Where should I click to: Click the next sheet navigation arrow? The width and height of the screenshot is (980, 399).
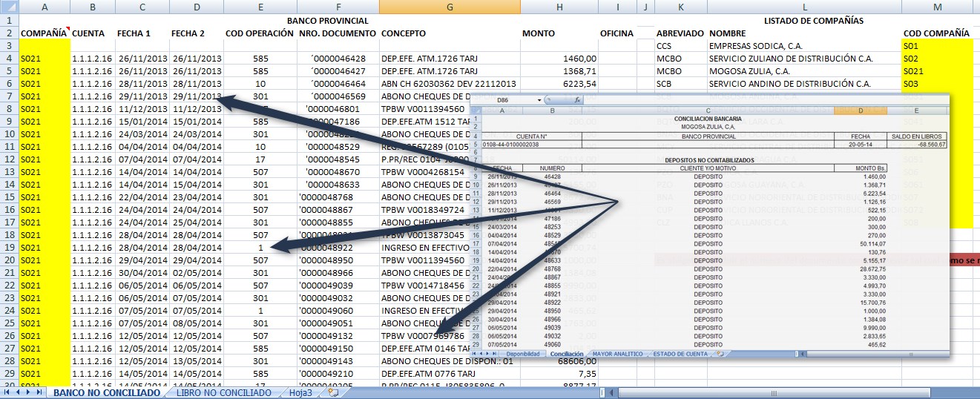point(28,392)
